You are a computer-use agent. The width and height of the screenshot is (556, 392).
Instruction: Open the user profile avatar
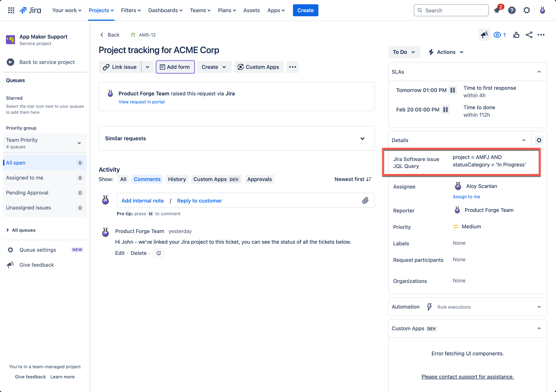pyautogui.click(x=542, y=10)
